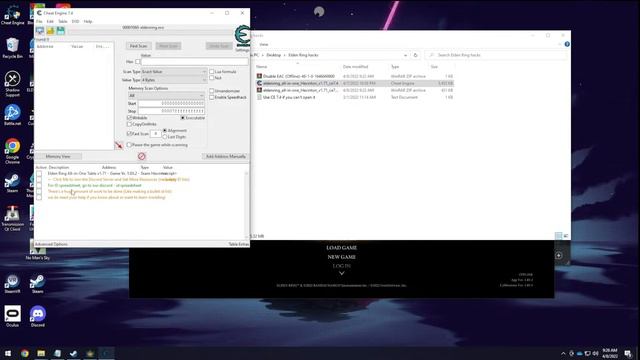Image resolution: width=640 pixels, height=360 pixels.
Task: Click the address list vertical scrollbar
Action: (x=246, y=204)
